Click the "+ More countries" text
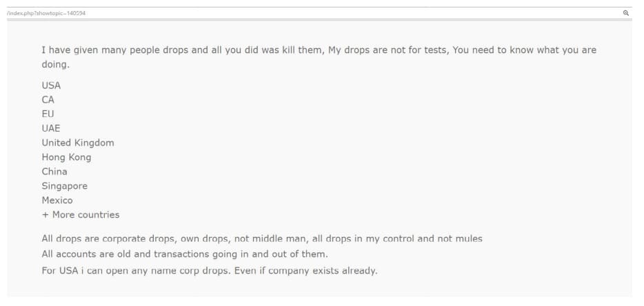 coord(81,215)
